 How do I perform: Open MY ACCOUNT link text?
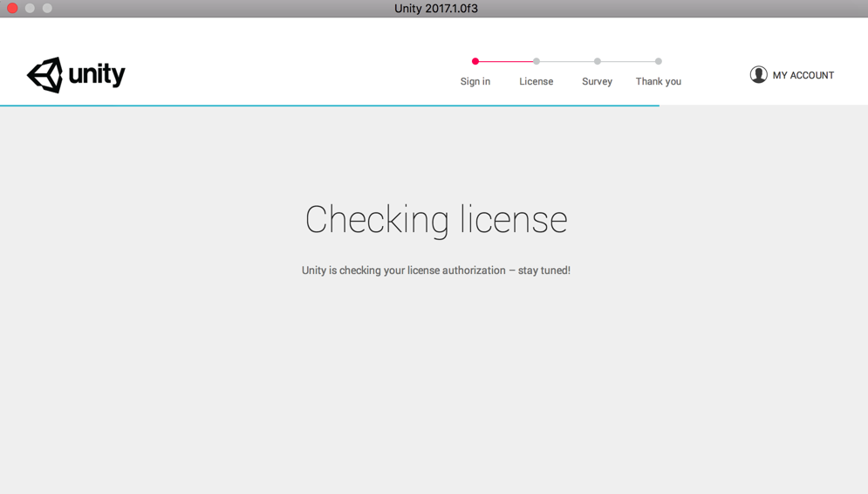point(803,75)
